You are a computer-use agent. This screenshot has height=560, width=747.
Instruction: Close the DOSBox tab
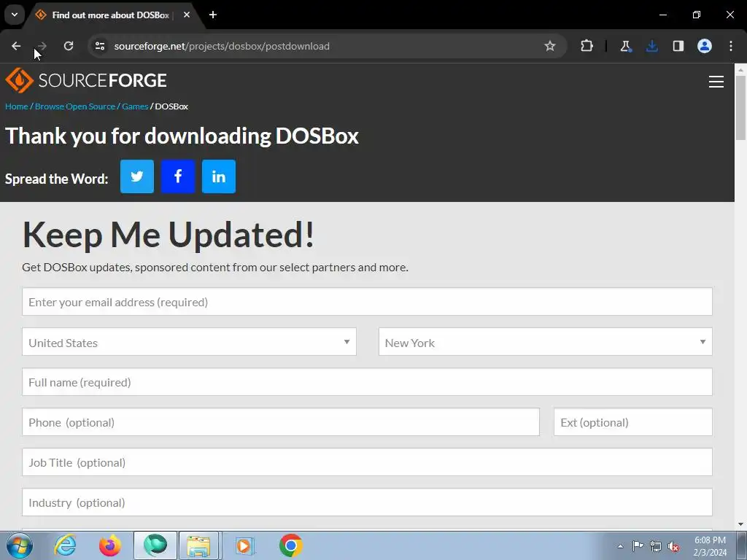click(x=187, y=15)
